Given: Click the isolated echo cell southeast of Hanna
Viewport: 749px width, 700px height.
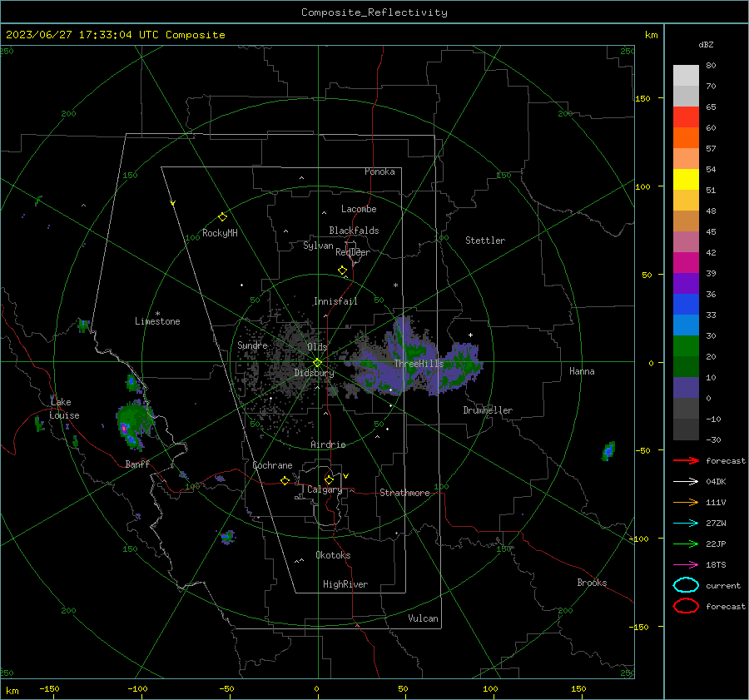Looking at the screenshot, I should [608, 450].
